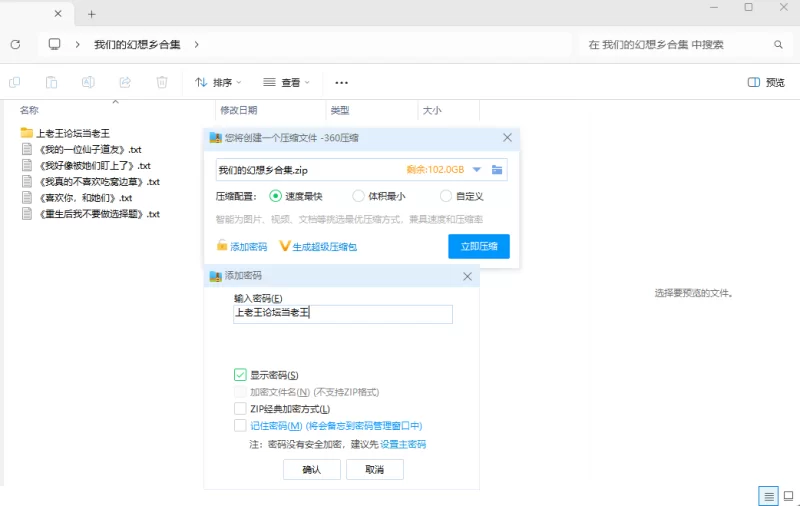Viewport: 800px width, 506px height.
Task: Click the delete trash icon in toolbar
Action: tap(162, 82)
